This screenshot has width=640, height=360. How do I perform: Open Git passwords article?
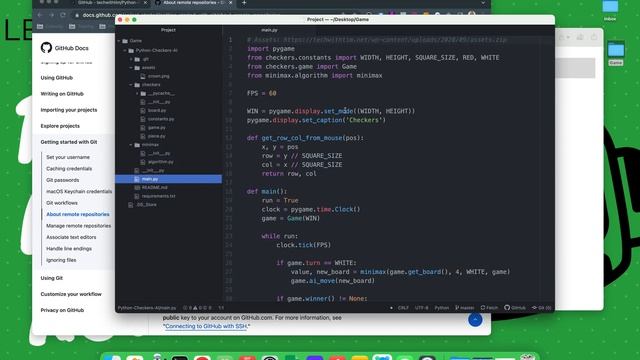62,180
